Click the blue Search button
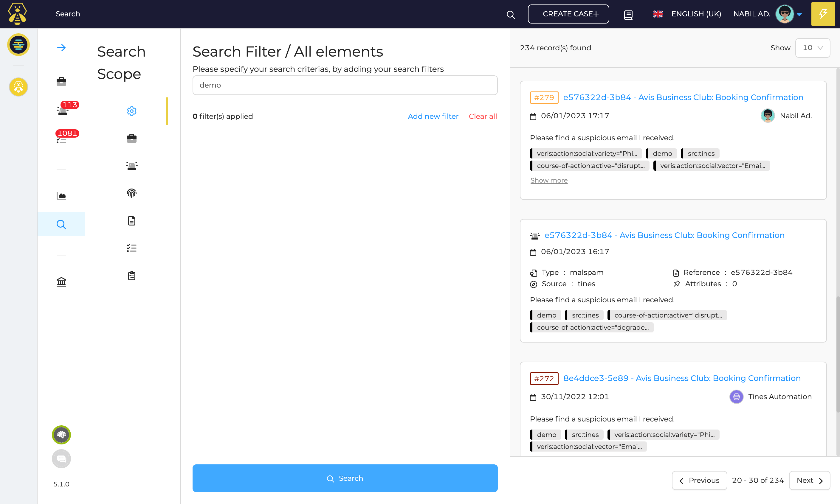 (x=345, y=478)
